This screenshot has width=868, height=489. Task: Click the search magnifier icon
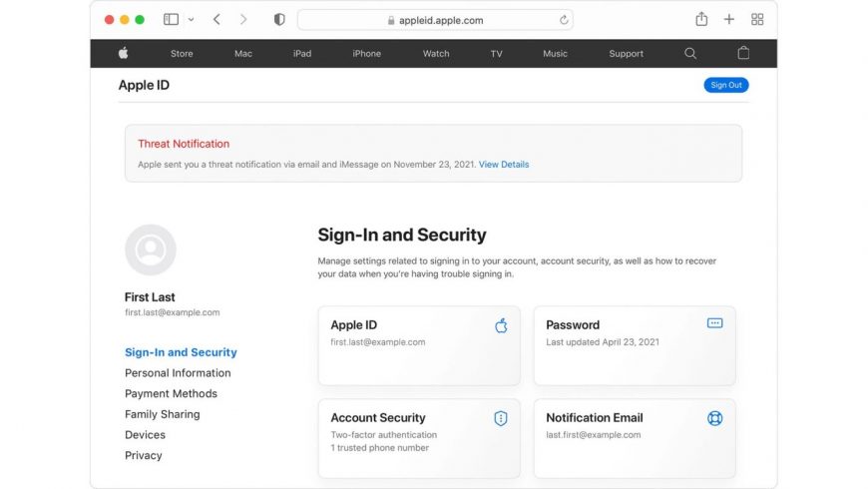[690, 53]
